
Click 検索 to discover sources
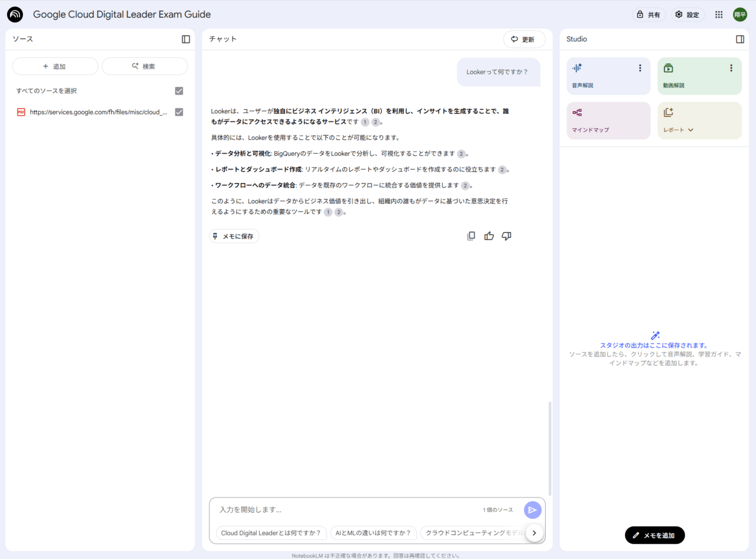tap(145, 66)
